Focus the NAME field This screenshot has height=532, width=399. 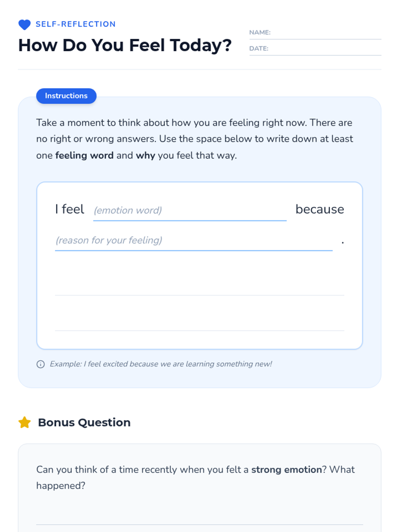click(325, 33)
